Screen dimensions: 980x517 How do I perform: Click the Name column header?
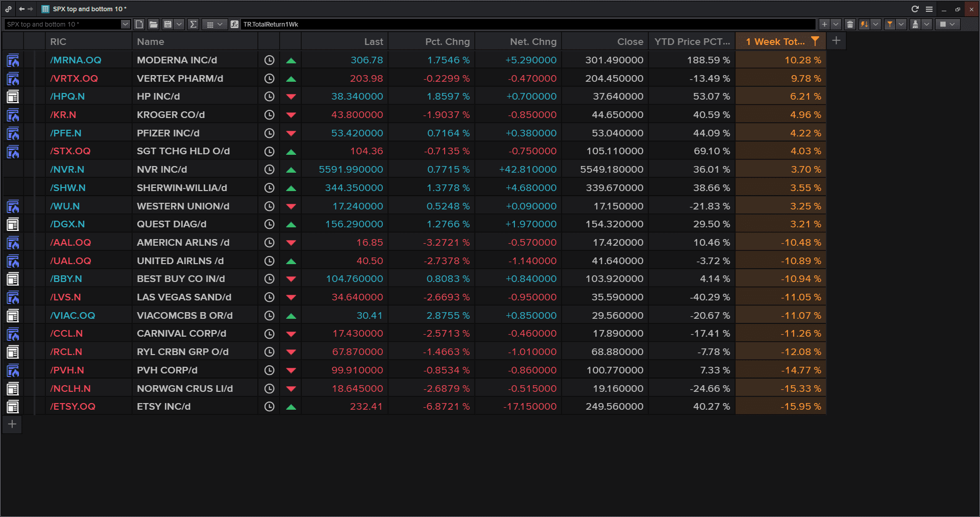pyautogui.click(x=195, y=41)
